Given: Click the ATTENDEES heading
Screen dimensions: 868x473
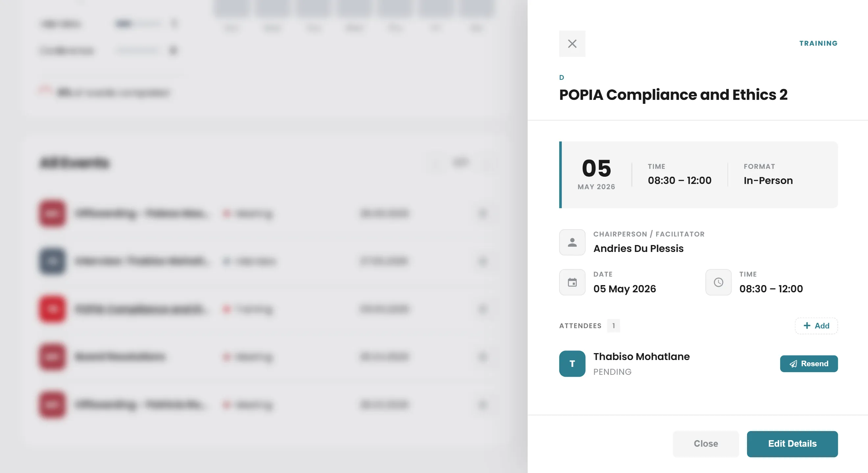Looking at the screenshot, I should tap(580, 326).
